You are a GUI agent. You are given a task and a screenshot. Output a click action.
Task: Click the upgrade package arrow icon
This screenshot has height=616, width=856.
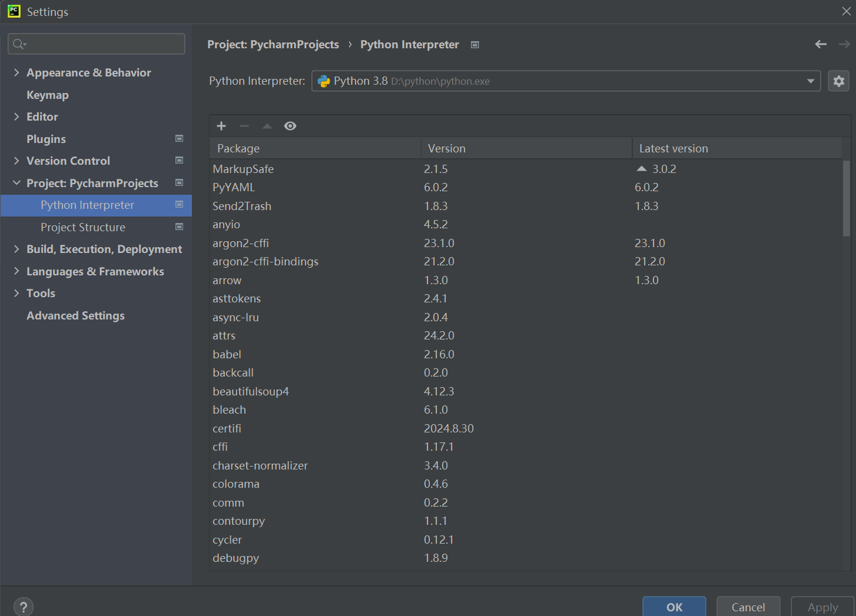[x=267, y=126]
